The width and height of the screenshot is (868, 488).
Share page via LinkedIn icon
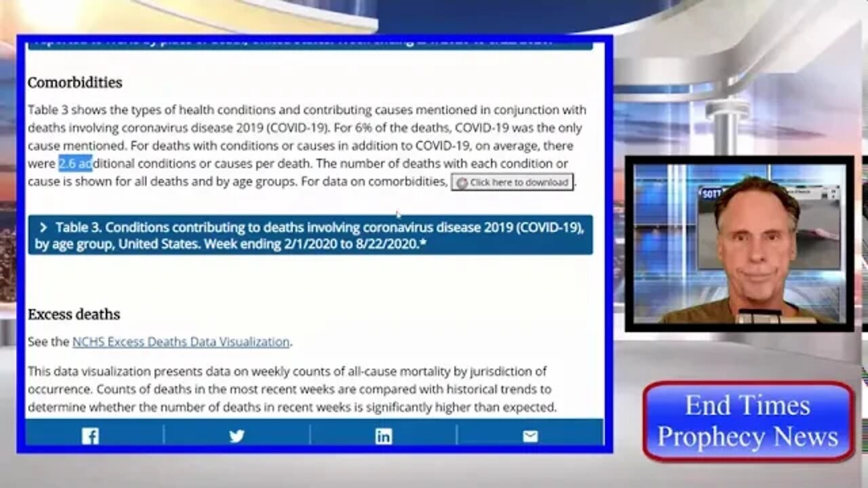383,436
